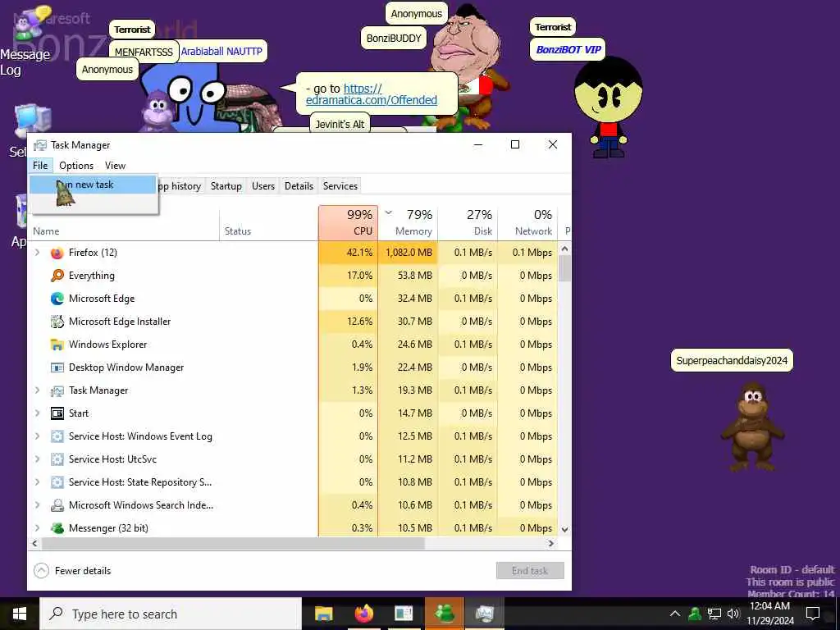Viewport: 840px width, 630px height.
Task: Click the UtcSvc service host icon
Action: coord(57,459)
